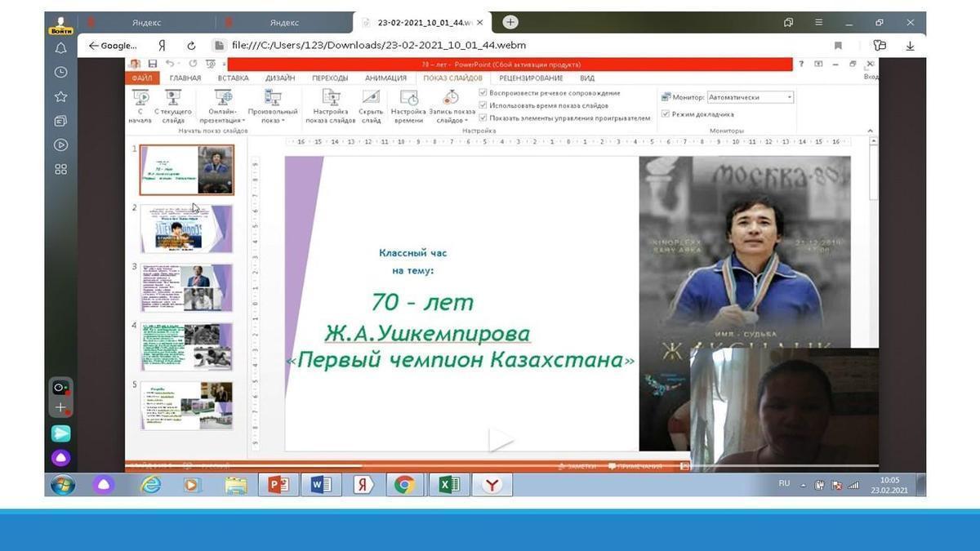Click the 'С текущего слайда' icon

pos(173,99)
